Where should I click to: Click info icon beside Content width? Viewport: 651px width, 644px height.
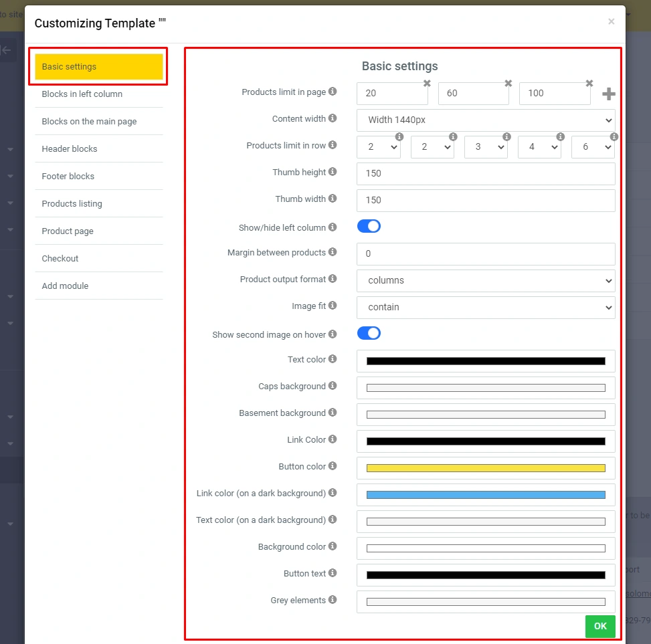(333, 118)
